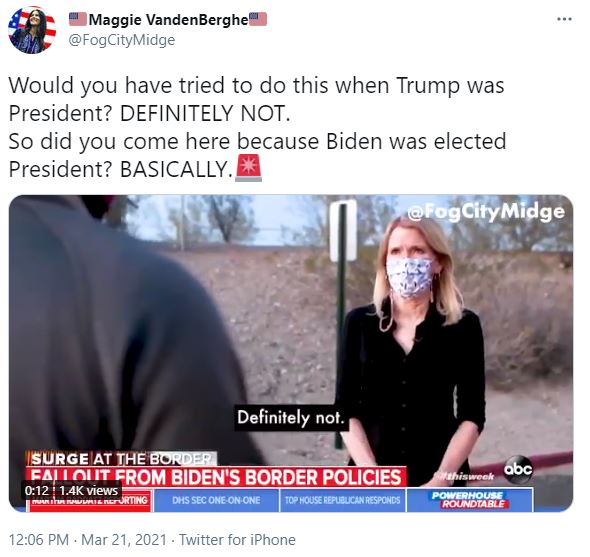The image size is (590, 557).
Task: Open the Twitter for iPhone source link
Action: click(x=237, y=540)
